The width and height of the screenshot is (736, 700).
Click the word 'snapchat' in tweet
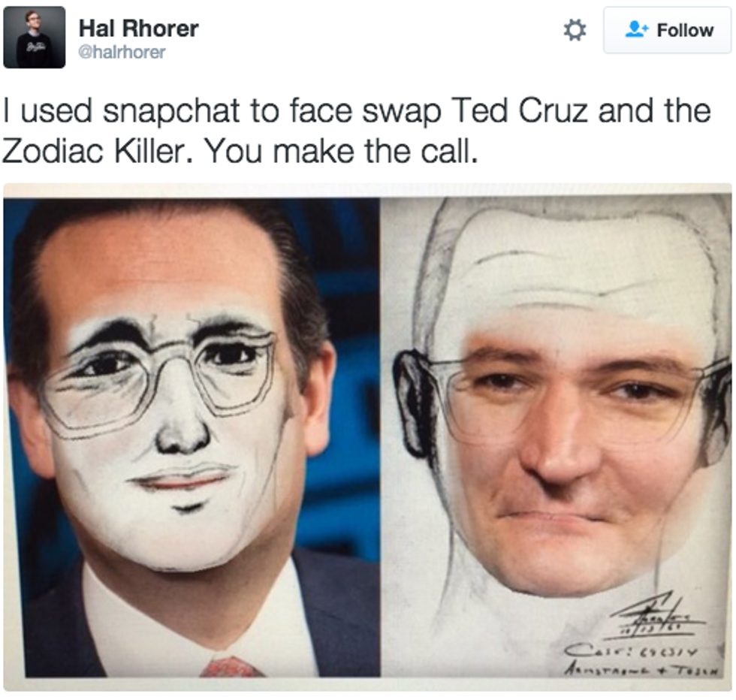tap(171, 113)
